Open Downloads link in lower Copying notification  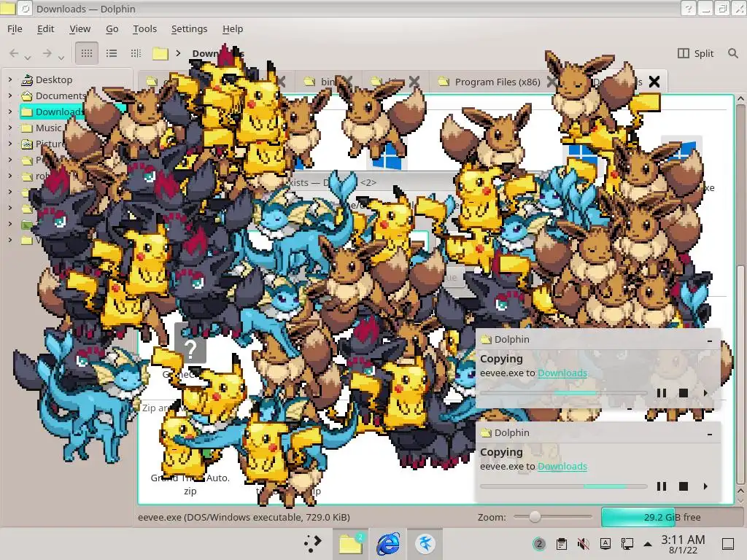[562, 466]
